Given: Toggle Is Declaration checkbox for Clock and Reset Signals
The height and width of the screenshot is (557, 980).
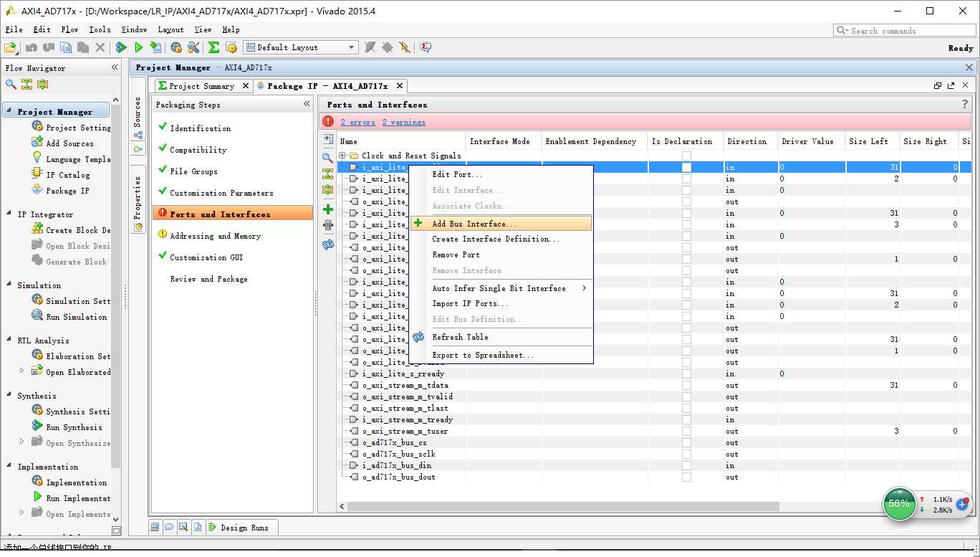Looking at the screenshot, I should click(686, 156).
